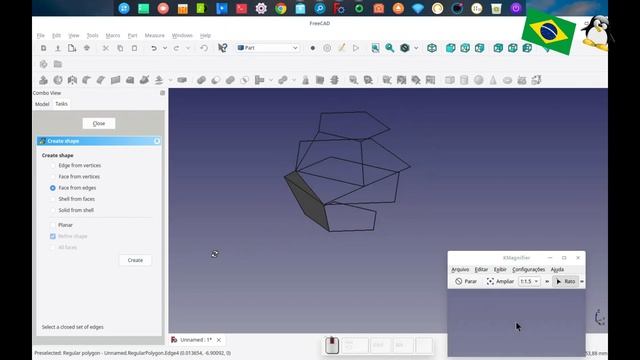Open the File menu
Viewport: 640px width, 360px height.
40,36
